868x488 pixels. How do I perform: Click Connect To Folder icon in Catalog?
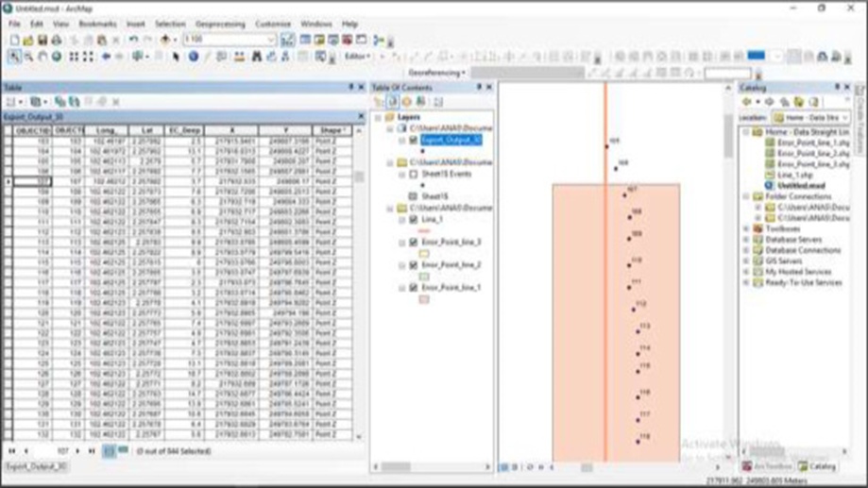coord(799,102)
